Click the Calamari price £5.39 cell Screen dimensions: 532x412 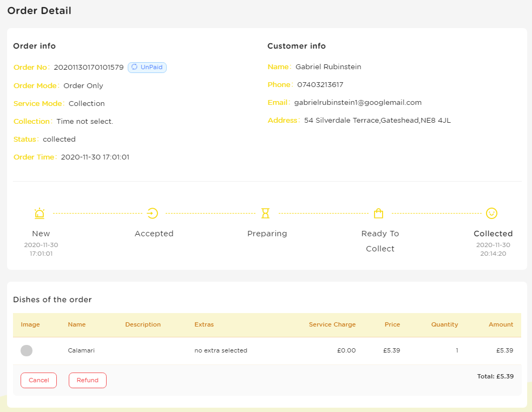(x=391, y=350)
